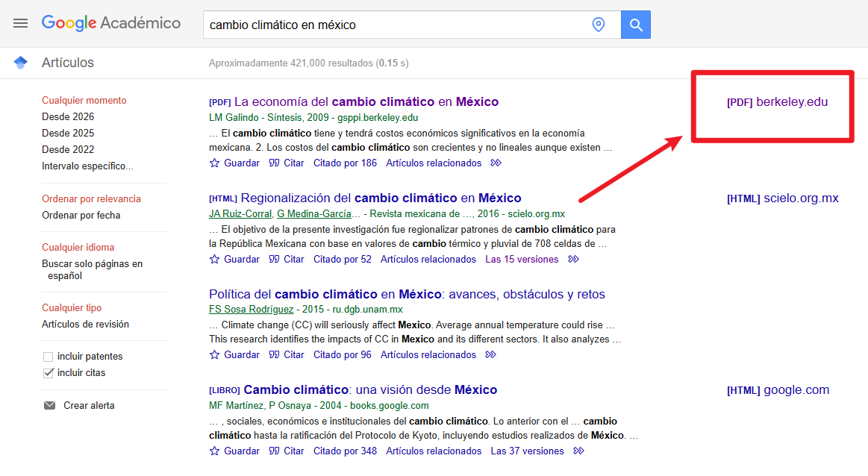Screen dimensions: 868x476
Task: Click author G Medina-García
Action: [x=314, y=213]
